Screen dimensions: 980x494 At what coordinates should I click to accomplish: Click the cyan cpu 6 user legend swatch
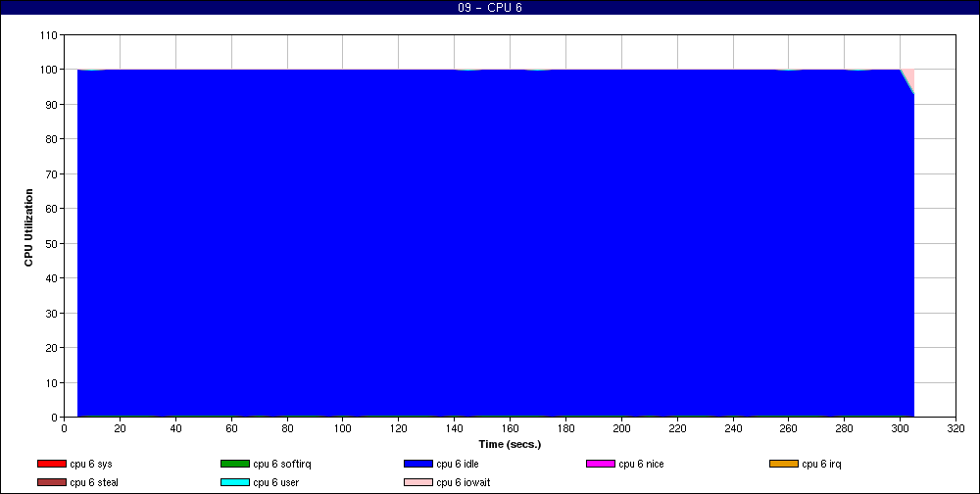pos(235,483)
